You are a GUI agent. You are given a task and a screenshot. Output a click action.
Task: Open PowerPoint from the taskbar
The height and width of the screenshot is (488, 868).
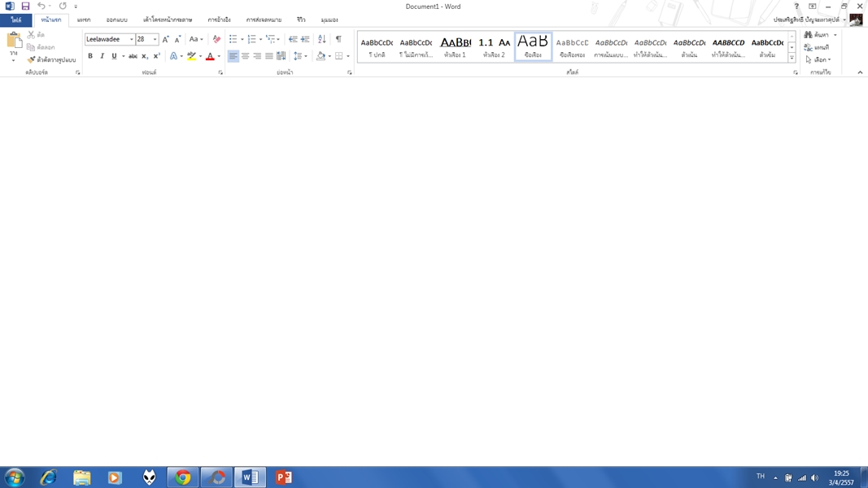[283, 477]
